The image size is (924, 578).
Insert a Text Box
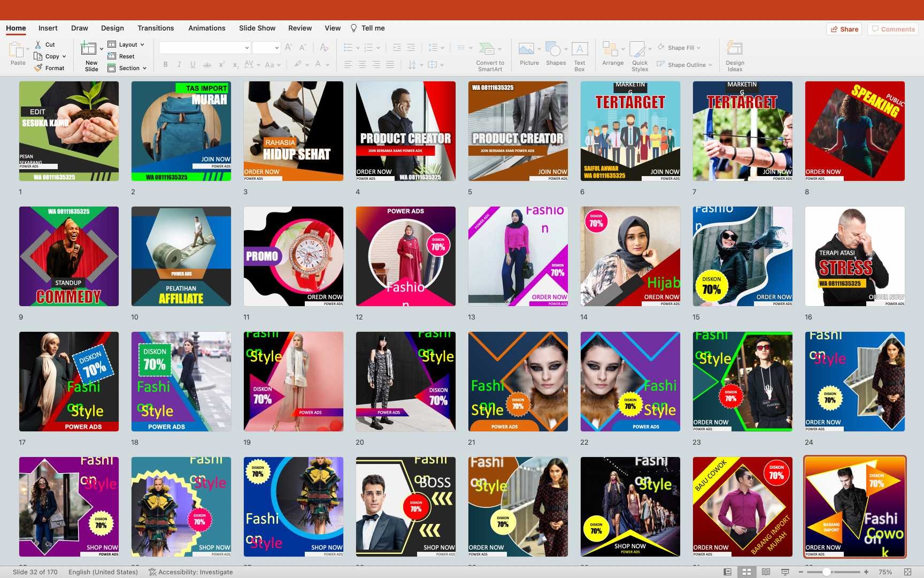pyautogui.click(x=580, y=49)
